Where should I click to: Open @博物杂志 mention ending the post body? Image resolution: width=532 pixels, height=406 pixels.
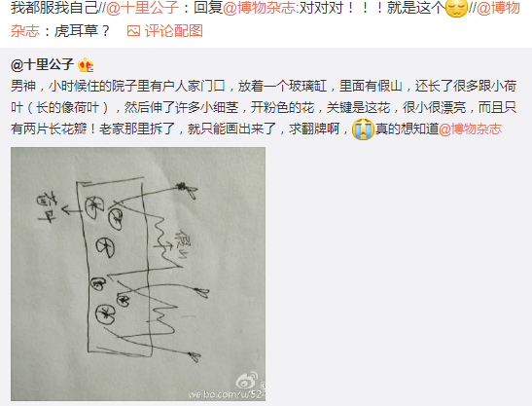pyautogui.click(x=470, y=129)
